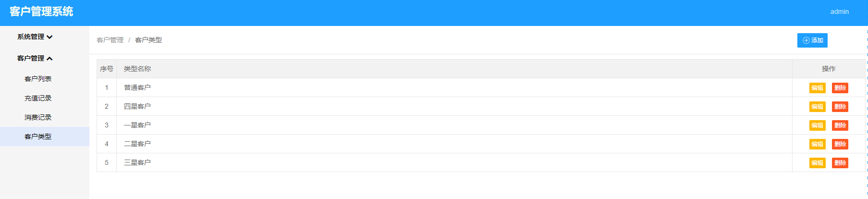Go to 消费记录 page
The height and width of the screenshot is (199, 868).
coord(38,117)
